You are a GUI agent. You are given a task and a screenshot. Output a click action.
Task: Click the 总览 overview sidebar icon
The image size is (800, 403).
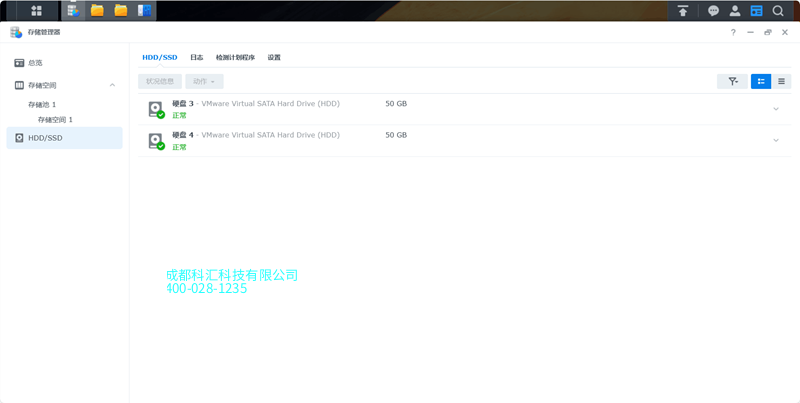coord(19,63)
